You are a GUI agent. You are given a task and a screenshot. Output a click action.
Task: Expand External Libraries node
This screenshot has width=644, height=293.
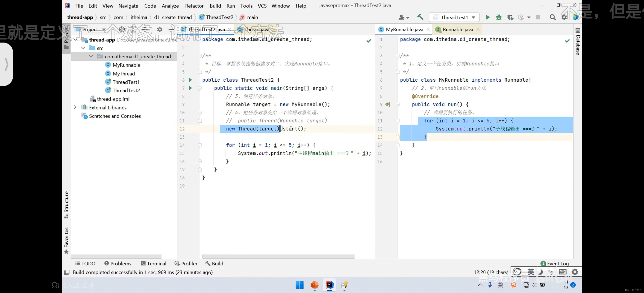pyautogui.click(x=75, y=107)
